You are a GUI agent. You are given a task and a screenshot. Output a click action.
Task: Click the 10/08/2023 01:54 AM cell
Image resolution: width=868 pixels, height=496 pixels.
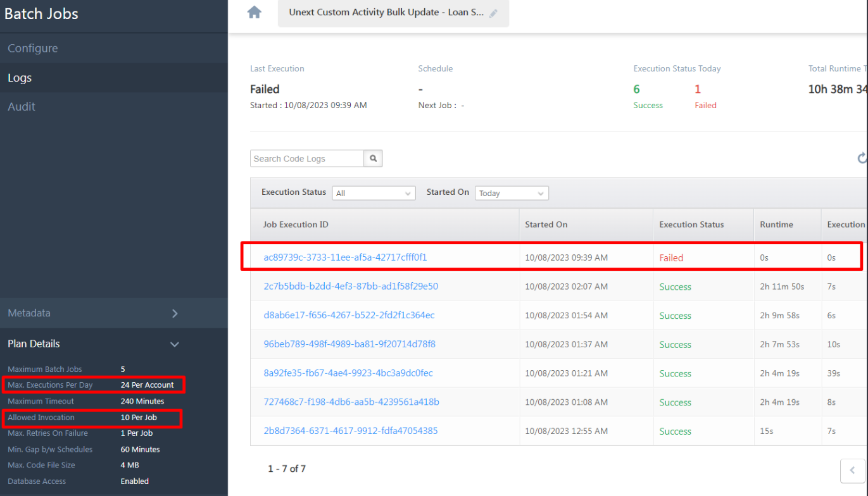[x=566, y=316]
